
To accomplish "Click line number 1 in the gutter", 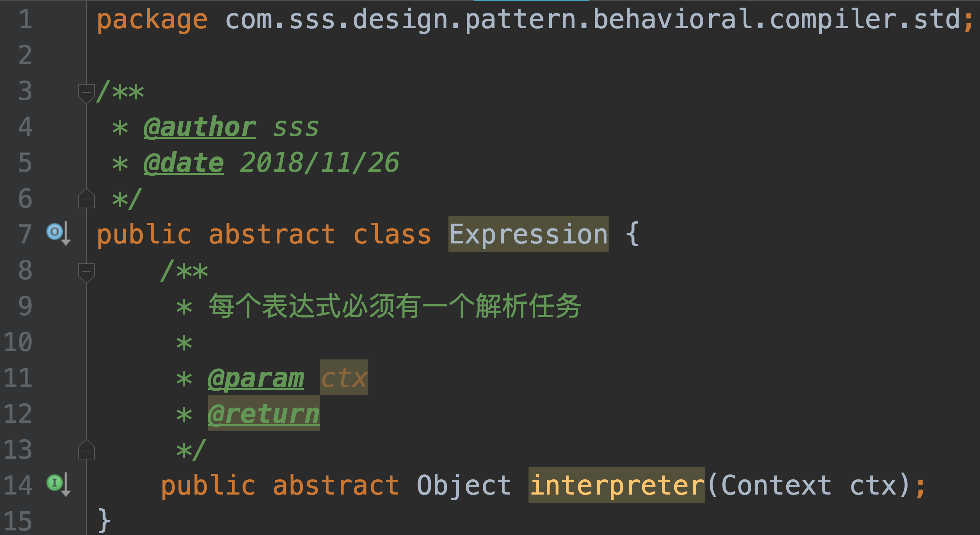I will 25,19.
